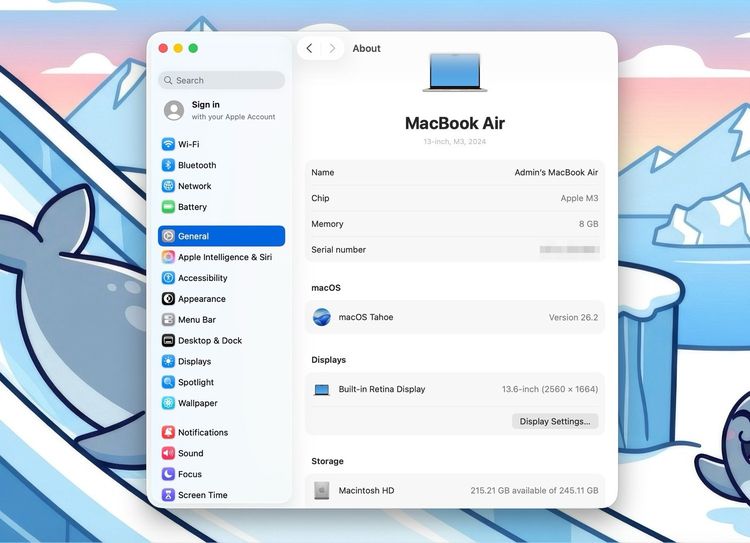Viewport: 750px width, 543px height.
Task: Click the MacBook Air image at top
Action: click(x=454, y=72)
